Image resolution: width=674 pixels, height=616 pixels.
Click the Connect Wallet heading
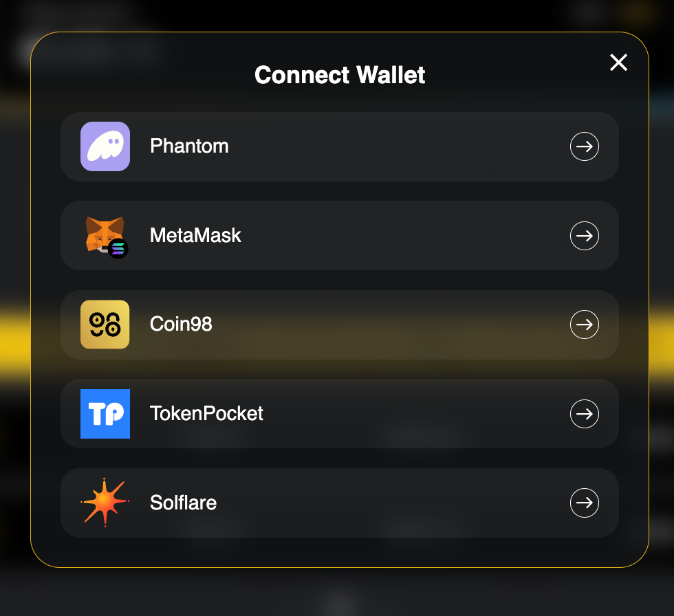coord(340,75)
